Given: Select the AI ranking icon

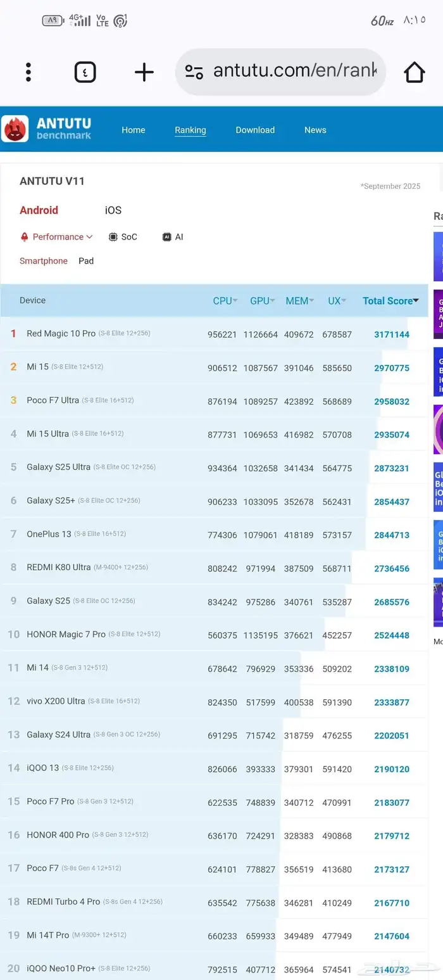Looking at the screenshot, I should click(167, 237).
